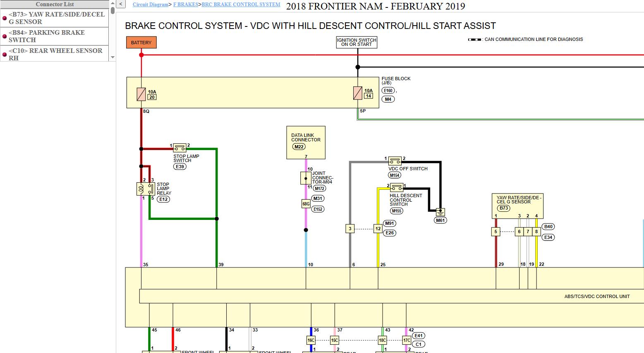This screenshot has height=353, width=644.
Task: Click the 68G connector pin box
Action: click(x=306, y=204)
